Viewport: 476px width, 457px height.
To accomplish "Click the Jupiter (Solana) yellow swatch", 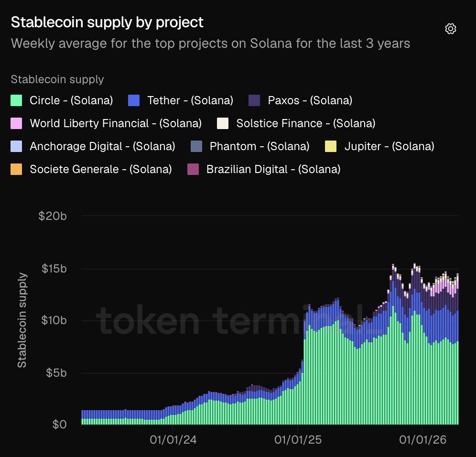I will point(331,146).
